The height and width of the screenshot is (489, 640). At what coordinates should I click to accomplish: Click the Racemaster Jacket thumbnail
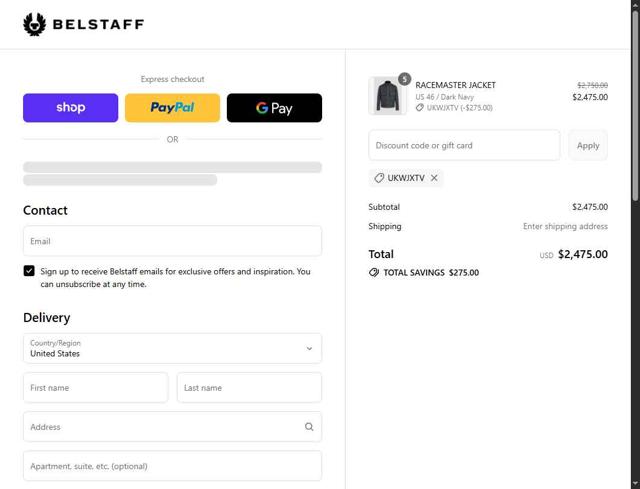387,96
